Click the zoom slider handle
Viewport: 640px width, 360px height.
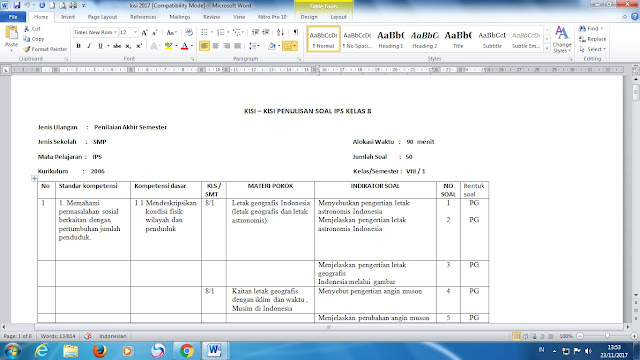[607, 336]
